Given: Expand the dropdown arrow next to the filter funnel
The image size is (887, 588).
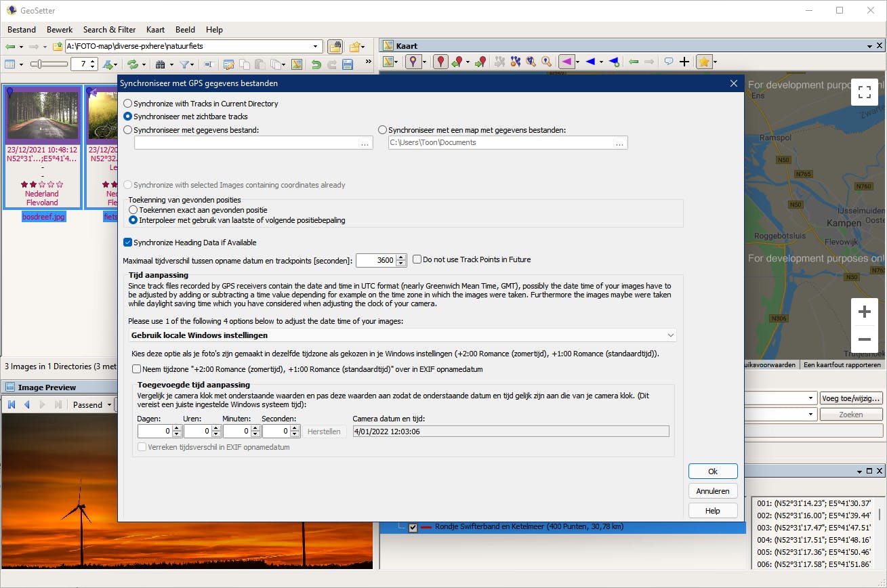Looking at the screenshot, I should pyautogui.click(x=193, y=64).
